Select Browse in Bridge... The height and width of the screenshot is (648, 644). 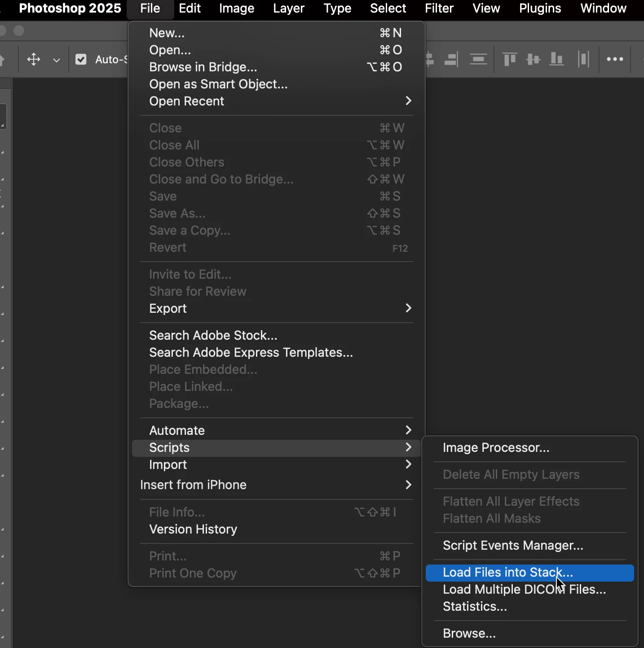[x=276, y=67]
